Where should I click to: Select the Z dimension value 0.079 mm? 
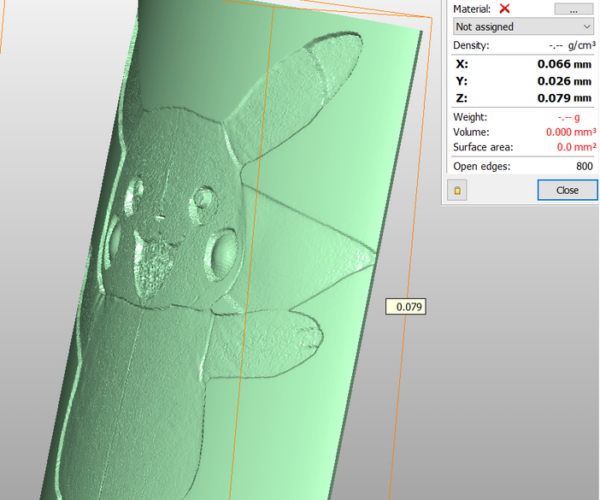coord(564,98)
